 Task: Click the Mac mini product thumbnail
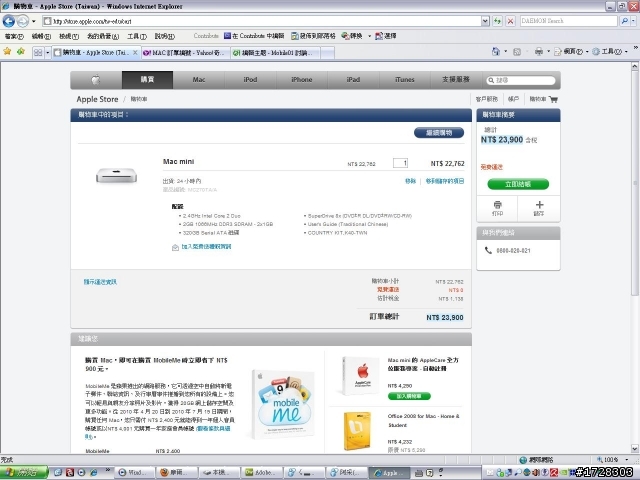click(x=116, y=176)
